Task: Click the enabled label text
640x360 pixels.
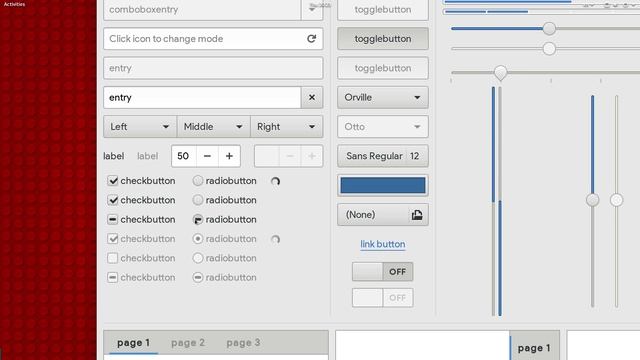Action: click(x=114, y=156)
